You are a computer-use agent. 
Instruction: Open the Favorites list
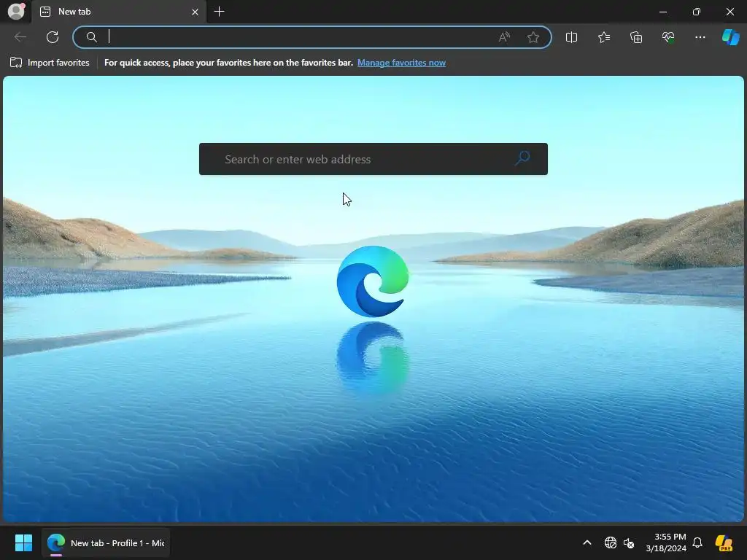pos(603,37)
